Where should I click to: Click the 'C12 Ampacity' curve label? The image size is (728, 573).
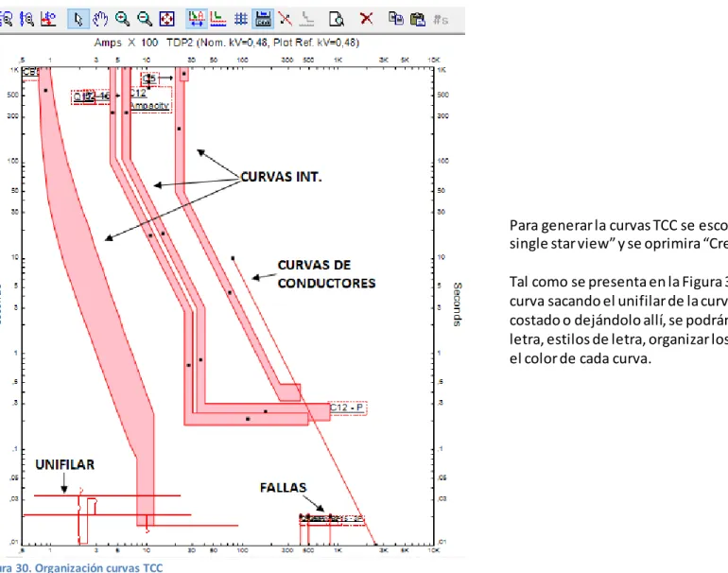coord(149,99)
